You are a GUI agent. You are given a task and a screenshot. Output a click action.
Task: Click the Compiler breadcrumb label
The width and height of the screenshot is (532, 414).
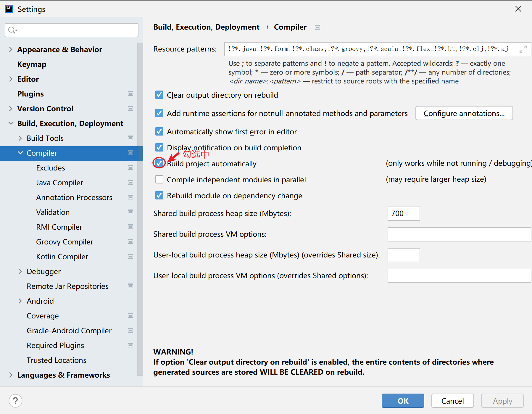[x=290, y=27]
